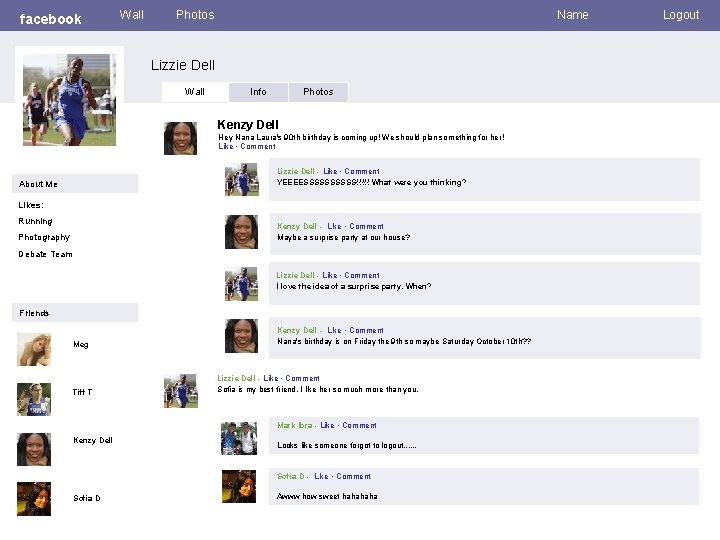
Task: Click the Debate Team like in About Me
Action: 45,254
